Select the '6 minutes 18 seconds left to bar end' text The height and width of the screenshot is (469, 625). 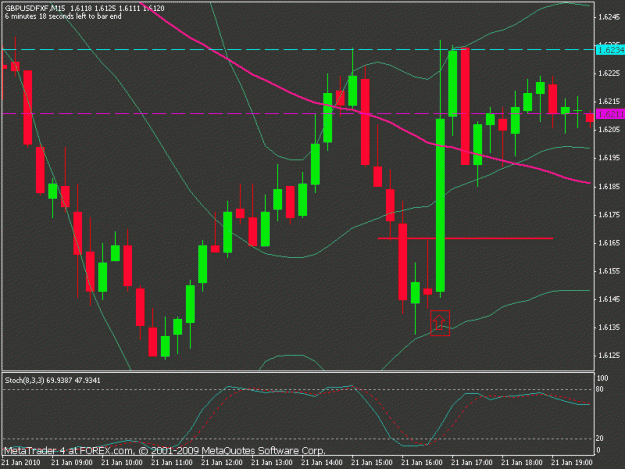click(x=63, y=16)
